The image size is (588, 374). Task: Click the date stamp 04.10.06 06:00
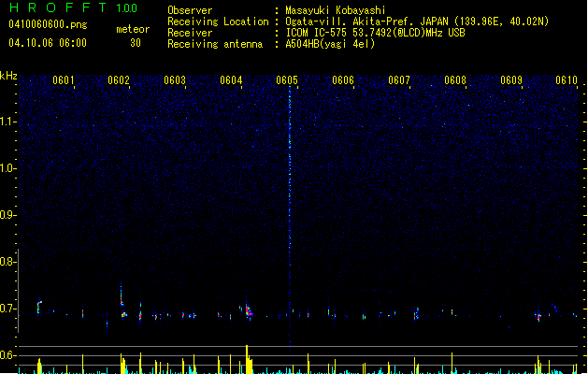(48, 43)
